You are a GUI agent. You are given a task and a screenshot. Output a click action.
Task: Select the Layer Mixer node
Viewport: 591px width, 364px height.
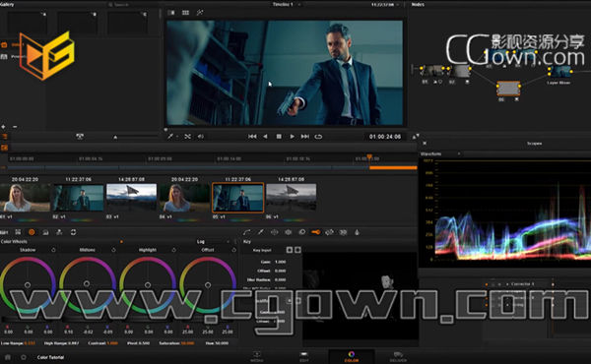pyautogui.click(x=559, y=72)
